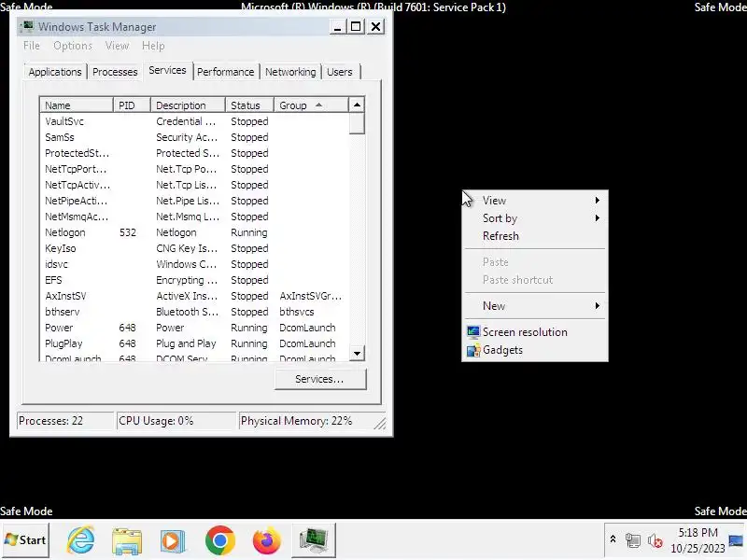
Task: Switch to the Processes tab
Action: (x=115, y=72)
